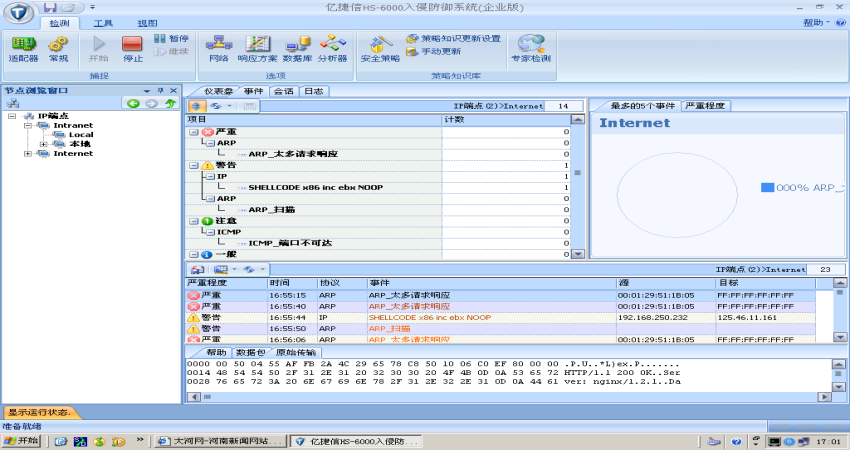The width and height of the screenshot is (850, 450).
Task: Switch to the 会话 session tab
Action: (283, 91)
